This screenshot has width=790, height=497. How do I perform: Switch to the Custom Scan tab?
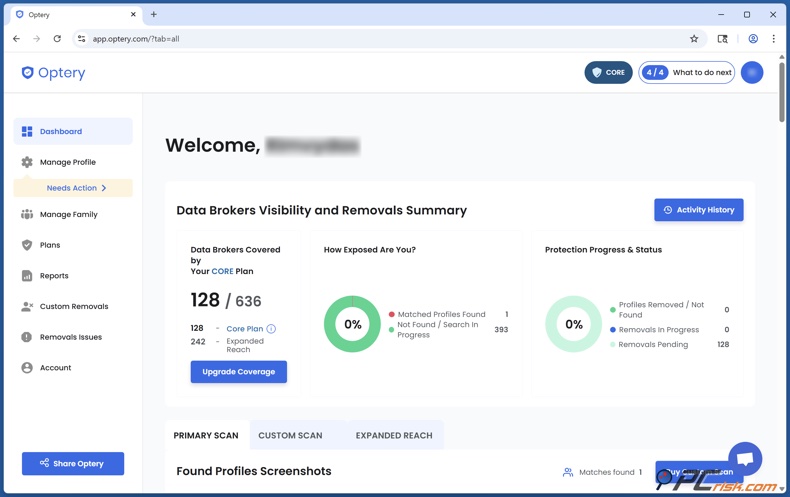(290, 435)
